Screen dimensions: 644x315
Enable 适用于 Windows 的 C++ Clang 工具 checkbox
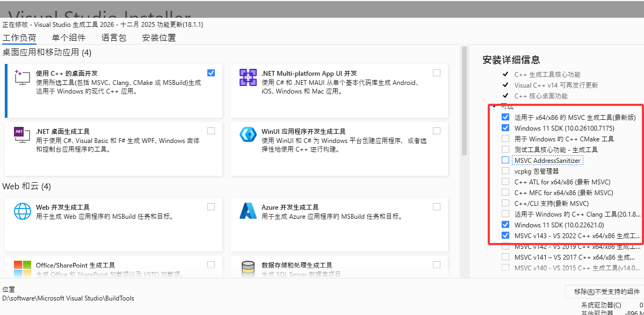coord(505,214)
